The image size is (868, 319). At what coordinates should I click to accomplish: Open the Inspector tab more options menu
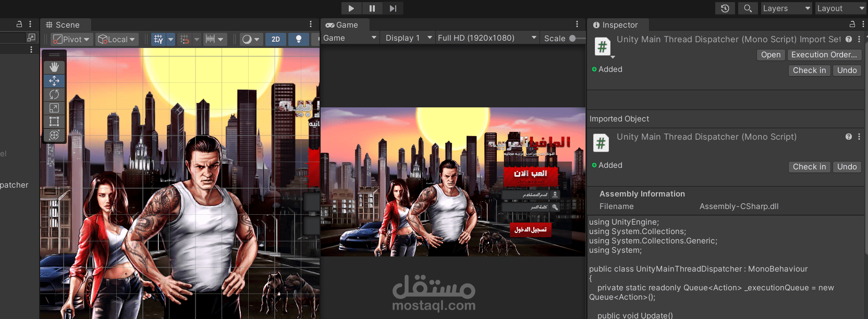(863, 24)
